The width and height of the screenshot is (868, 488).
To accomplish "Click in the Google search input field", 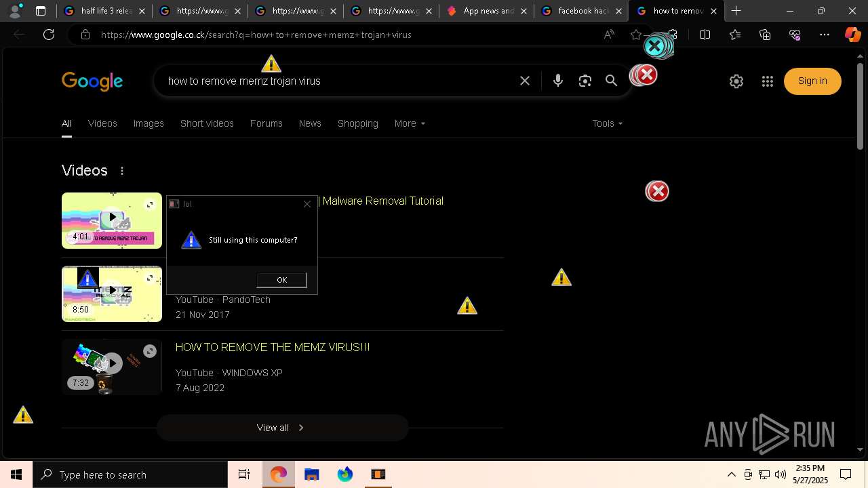I will (x=339, y=81).
